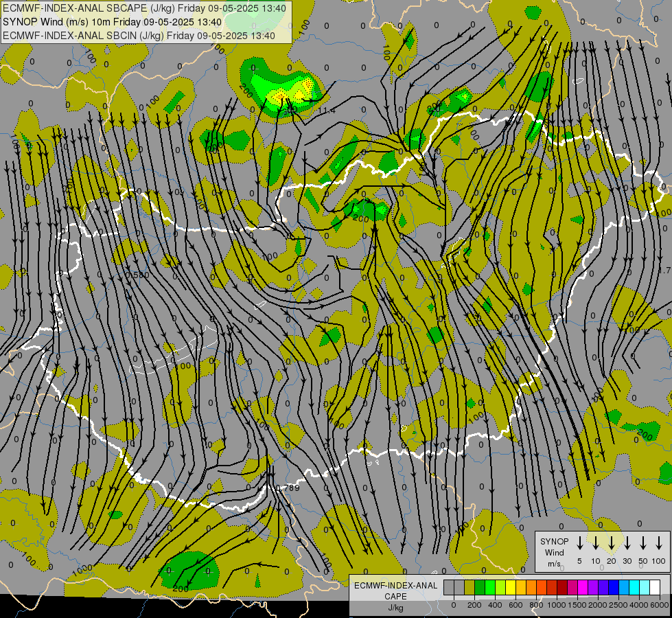Click the SYNOP Wind 10m title line

(112, 22)
